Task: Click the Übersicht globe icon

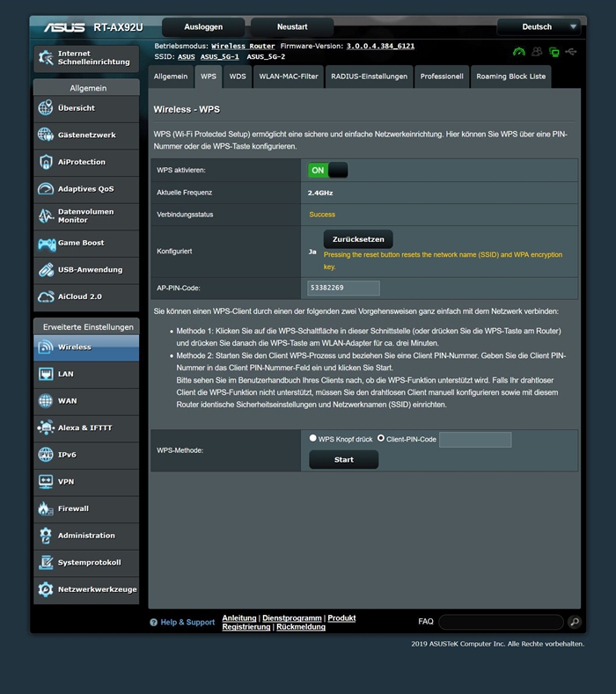Action: pyautogui.click(x=46, y=107)
